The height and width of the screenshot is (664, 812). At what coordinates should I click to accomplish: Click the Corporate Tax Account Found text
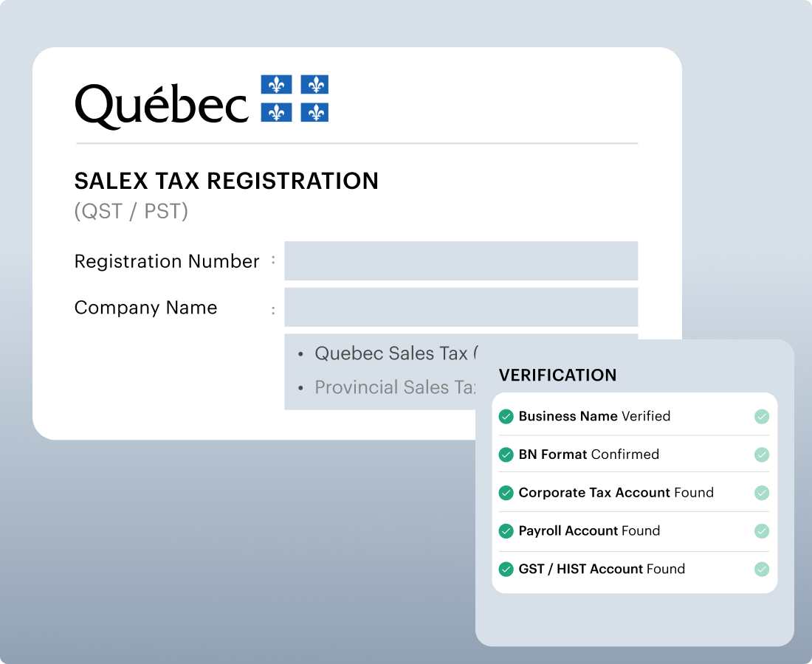(616, 493)
